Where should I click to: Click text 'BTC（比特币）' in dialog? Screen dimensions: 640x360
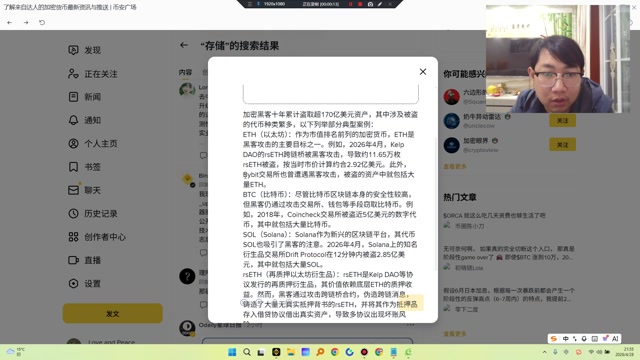click(x=267, y=194)
